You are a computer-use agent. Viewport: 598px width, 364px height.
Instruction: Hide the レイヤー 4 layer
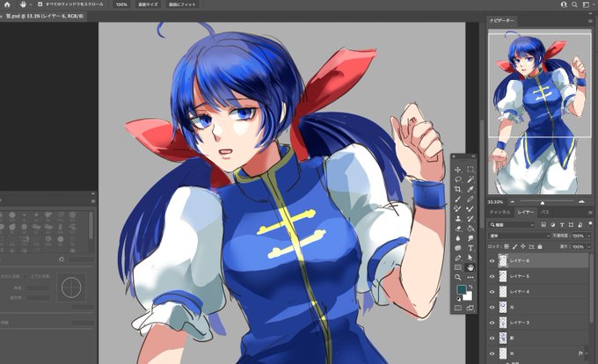click(x=492, y=292)
